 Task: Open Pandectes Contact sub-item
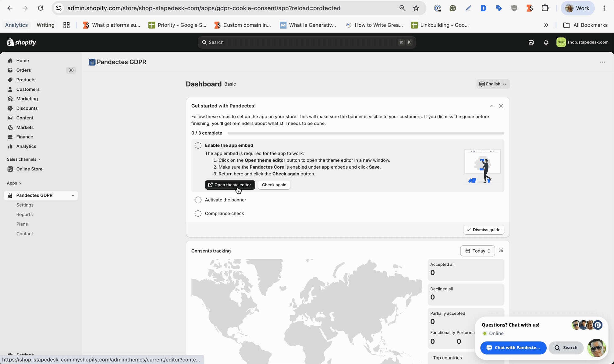click(x=25, y=234)
